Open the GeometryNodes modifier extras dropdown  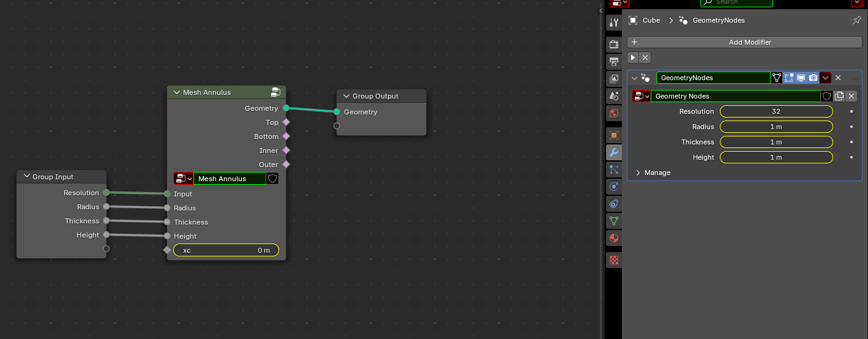825,78
